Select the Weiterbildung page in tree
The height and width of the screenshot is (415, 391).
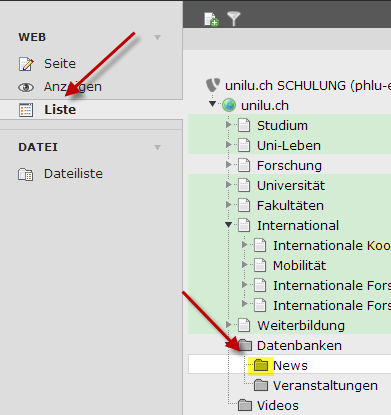coord(301,326)
